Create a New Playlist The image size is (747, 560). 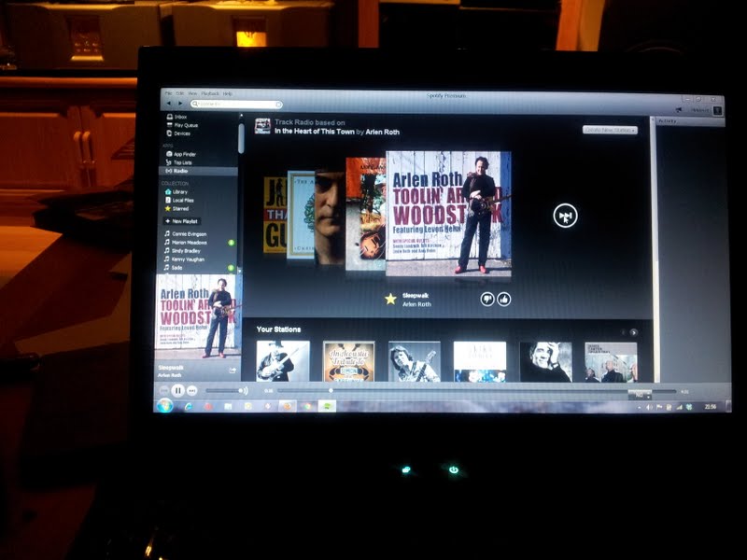coord(182,221)
